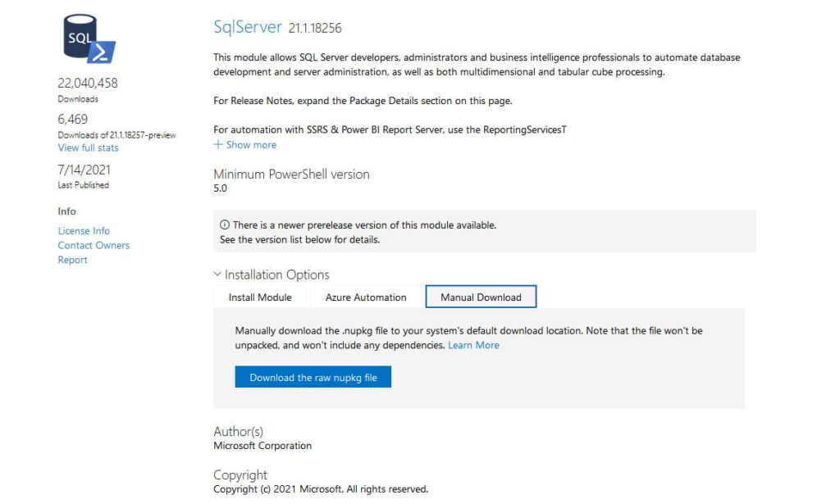Click the newer prerelease version notice banner

click(x=484, y=232)
